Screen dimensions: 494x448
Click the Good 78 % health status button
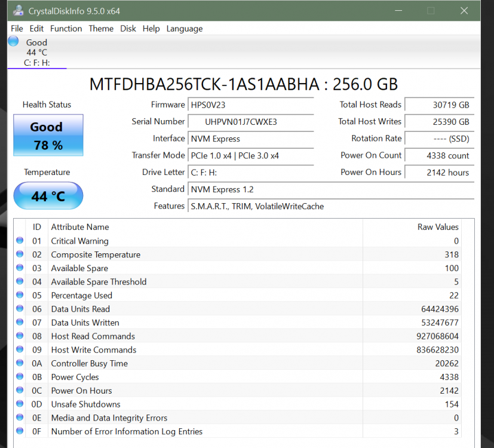(48, 136)
